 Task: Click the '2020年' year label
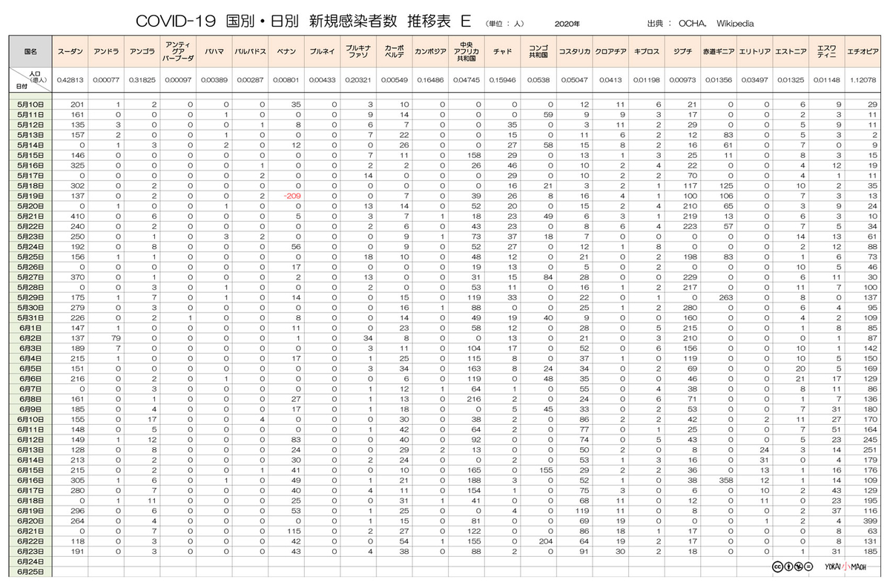(x=567, y=24)
